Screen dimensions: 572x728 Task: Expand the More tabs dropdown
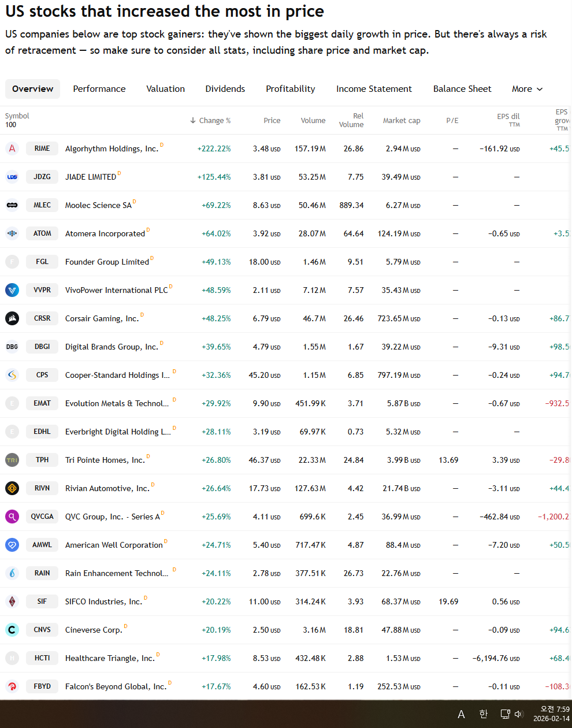coord(527,89)
